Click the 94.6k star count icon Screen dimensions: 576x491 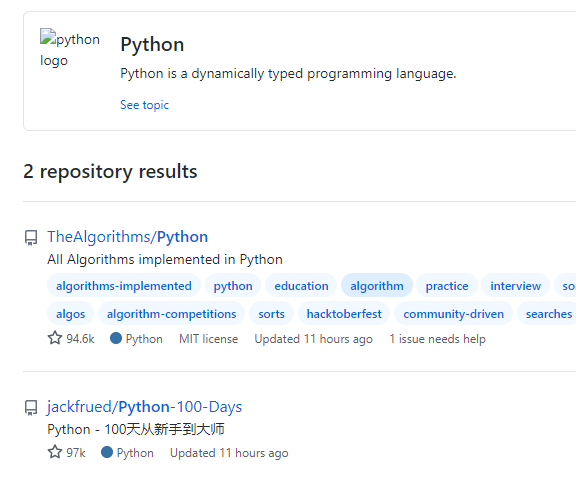coord(55,338)
